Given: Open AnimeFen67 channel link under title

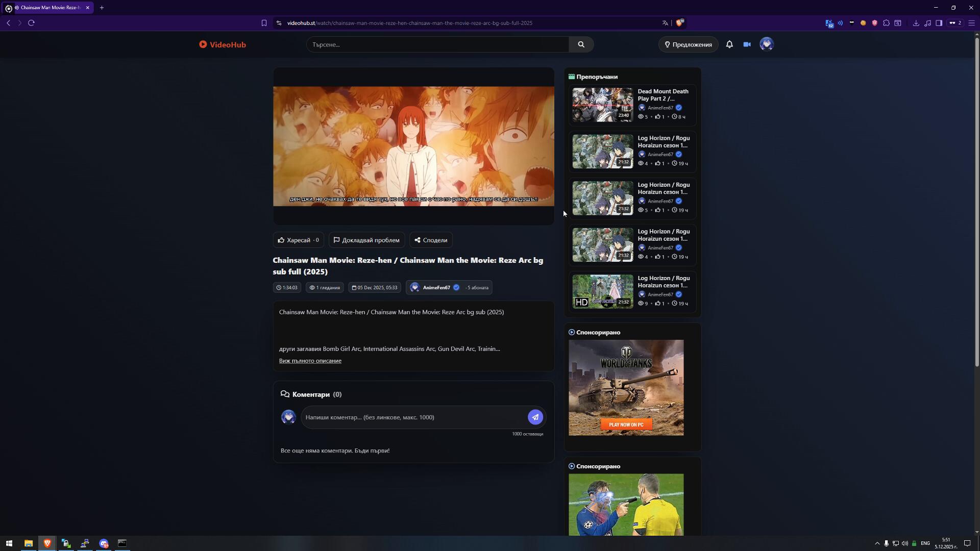Looking at the screenshot, I should point(436,288).
